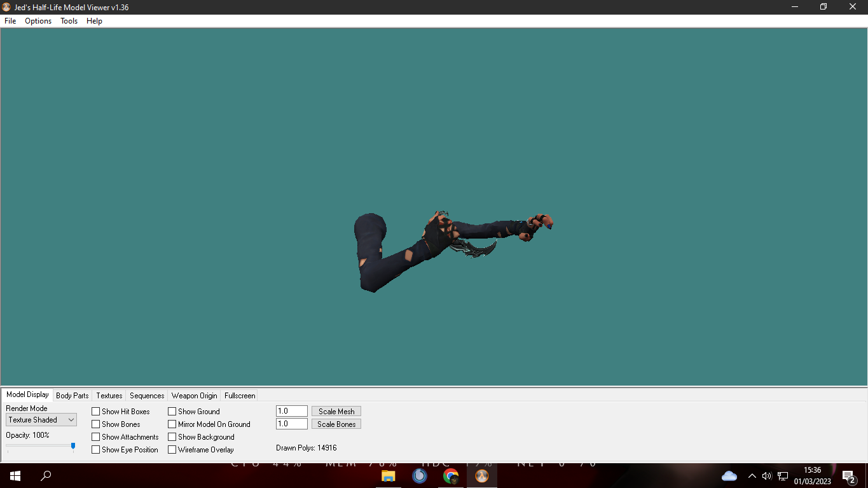
Task: Click the Opacity: 100% label
Action: (27, 435)
